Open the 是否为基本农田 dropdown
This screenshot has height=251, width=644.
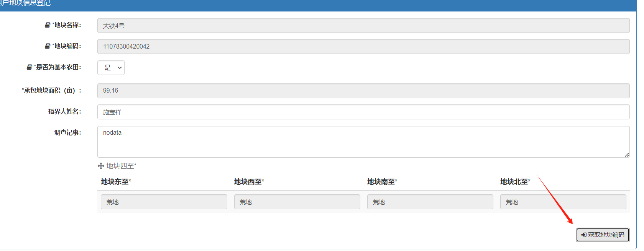111,68
